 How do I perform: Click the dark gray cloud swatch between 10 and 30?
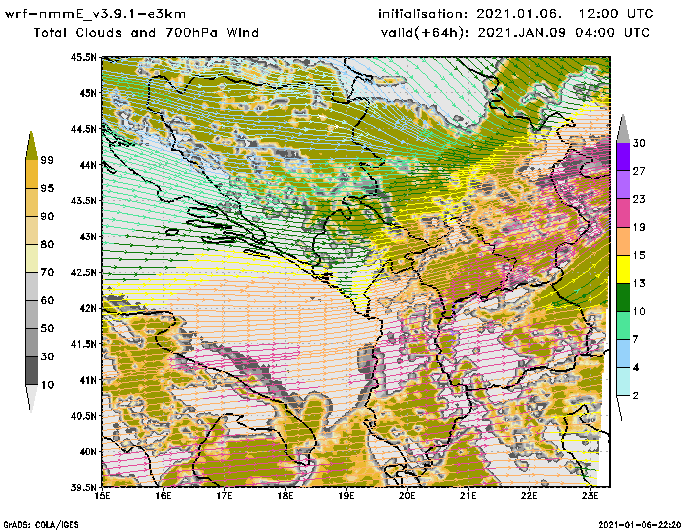tap(31, 371)
